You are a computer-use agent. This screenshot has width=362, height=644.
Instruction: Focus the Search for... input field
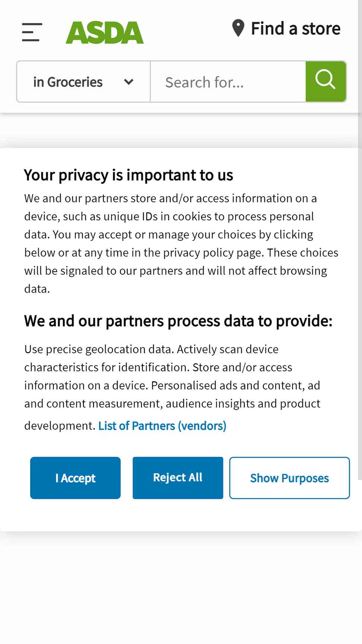[x=228, y=82]
